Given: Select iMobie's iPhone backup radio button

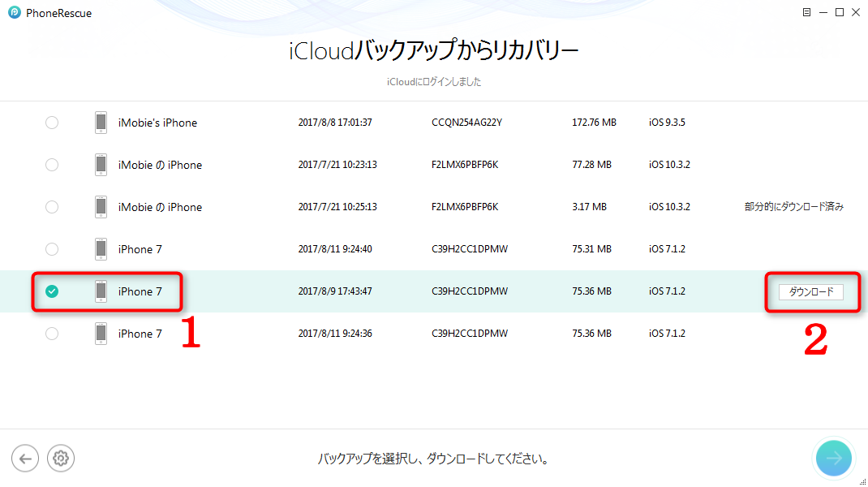Looking at the screenshot, I should [x=52, y=123].
